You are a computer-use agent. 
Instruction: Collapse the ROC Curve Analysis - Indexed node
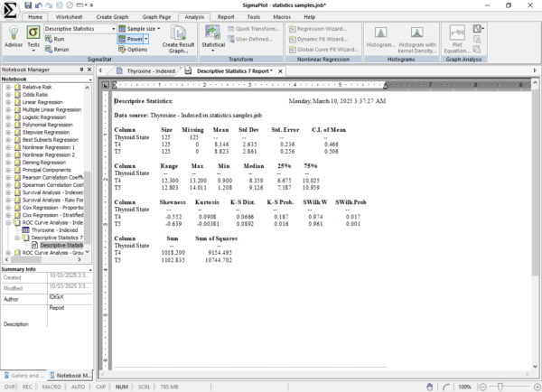[8, 222]
